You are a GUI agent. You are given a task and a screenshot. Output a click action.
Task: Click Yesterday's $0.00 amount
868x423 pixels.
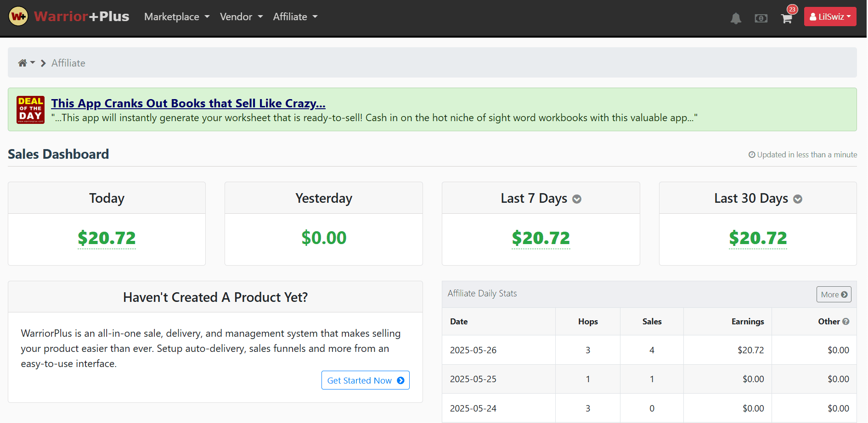pos(324,238)
